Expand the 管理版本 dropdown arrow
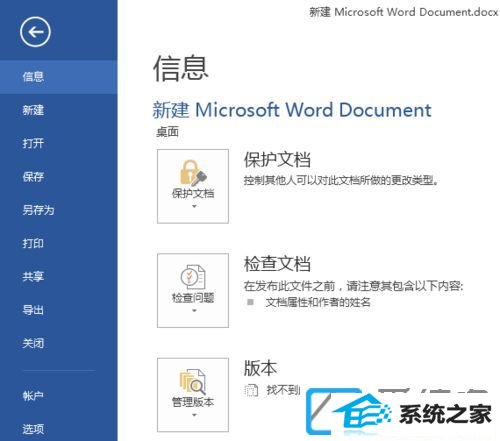Screen dimensions: 500x441 [x=194, y=415]
